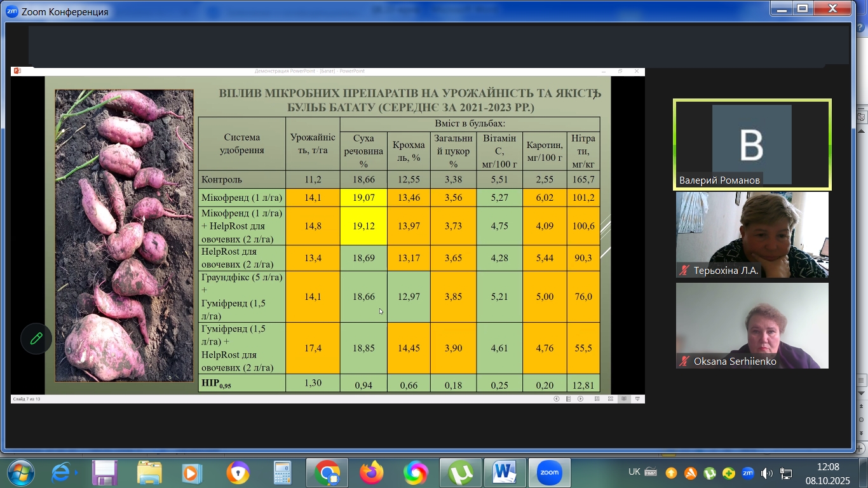This screenshot has width=868, height=488.
Task: Open Google Chrome from the taskbar
Action: coord(327,473)
